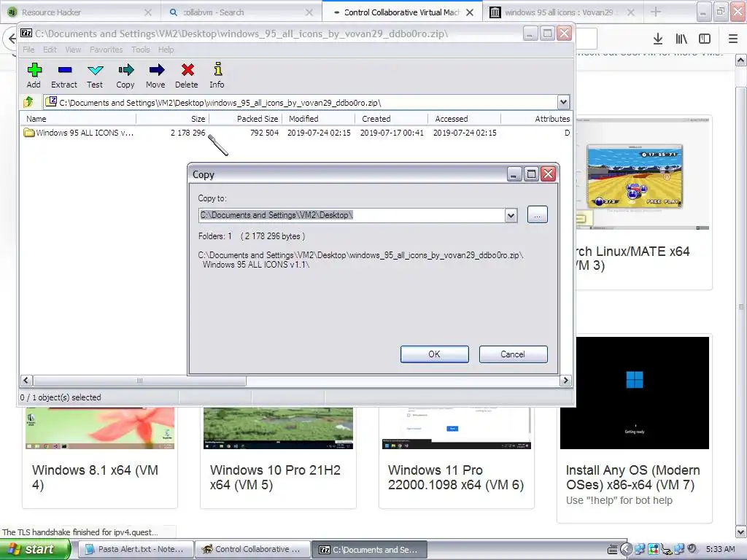This screenshot has width=747, height=560.
Task: Open the Copy to path dropdown
Action: click(x=511, y=215)
